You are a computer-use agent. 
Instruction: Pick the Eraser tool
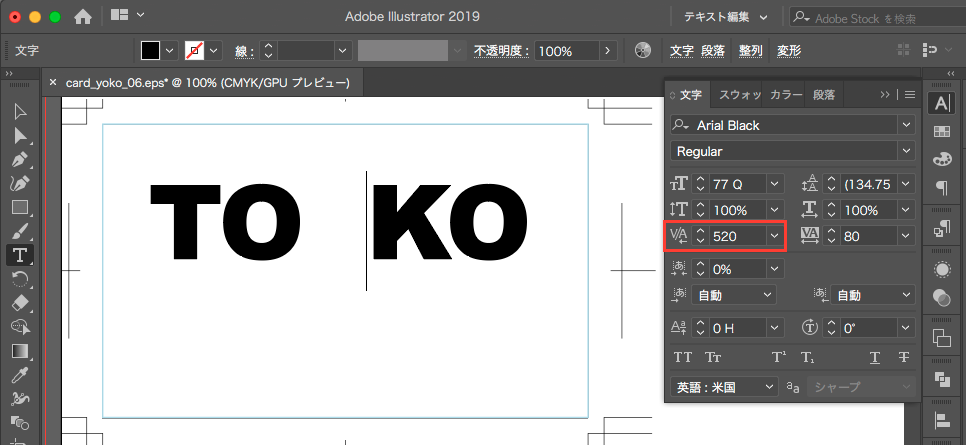point(19,303)
